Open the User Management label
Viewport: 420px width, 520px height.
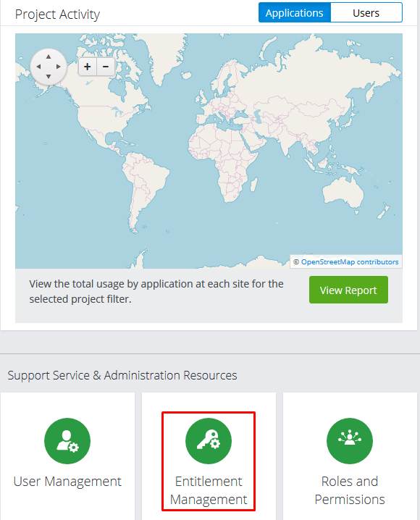[67, 481]
